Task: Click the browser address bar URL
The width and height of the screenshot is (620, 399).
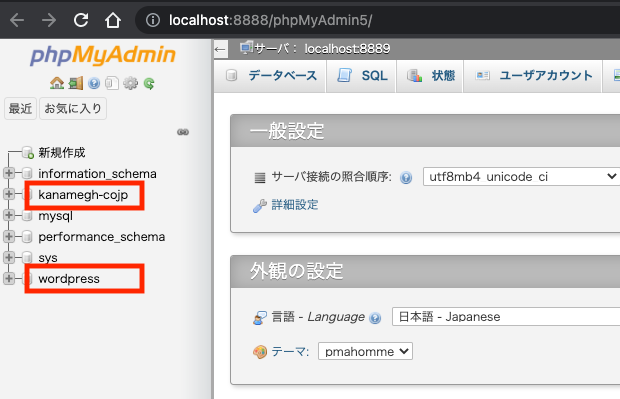Action: (270, 20)
